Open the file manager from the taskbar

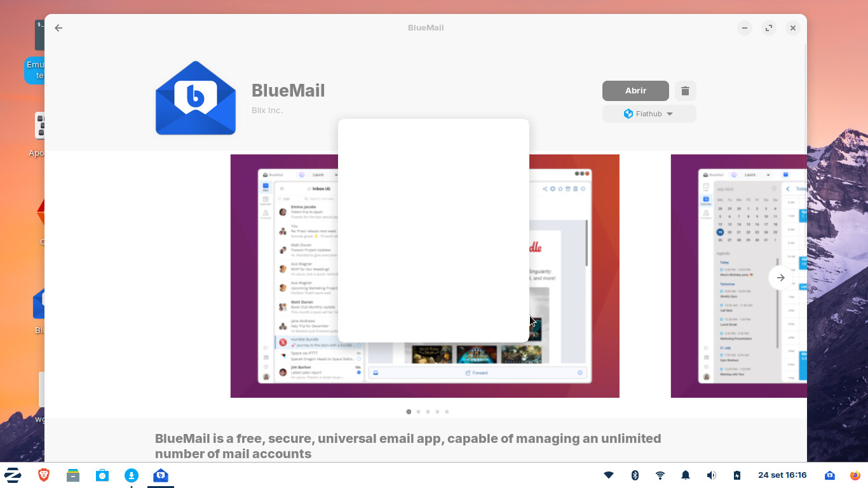73,475
